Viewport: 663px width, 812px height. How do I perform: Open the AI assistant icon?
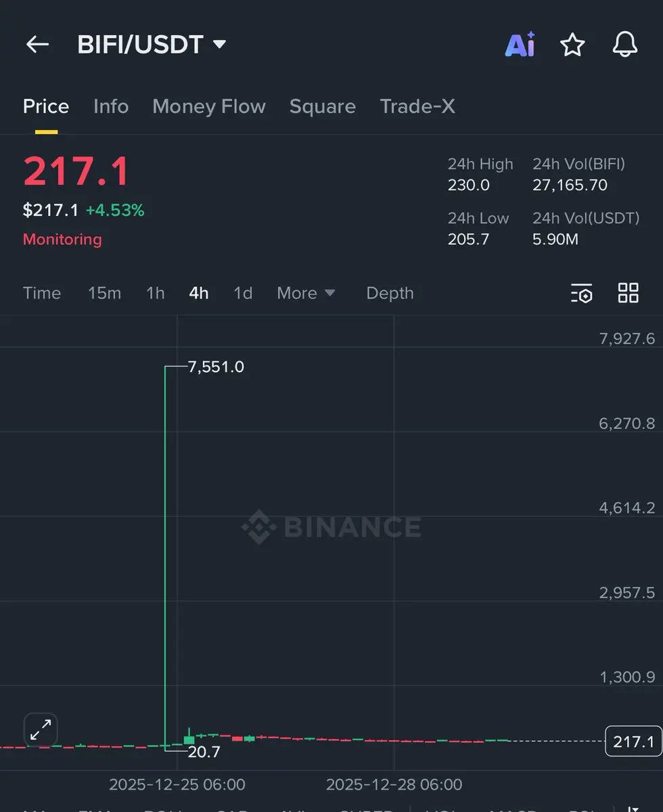520,45
